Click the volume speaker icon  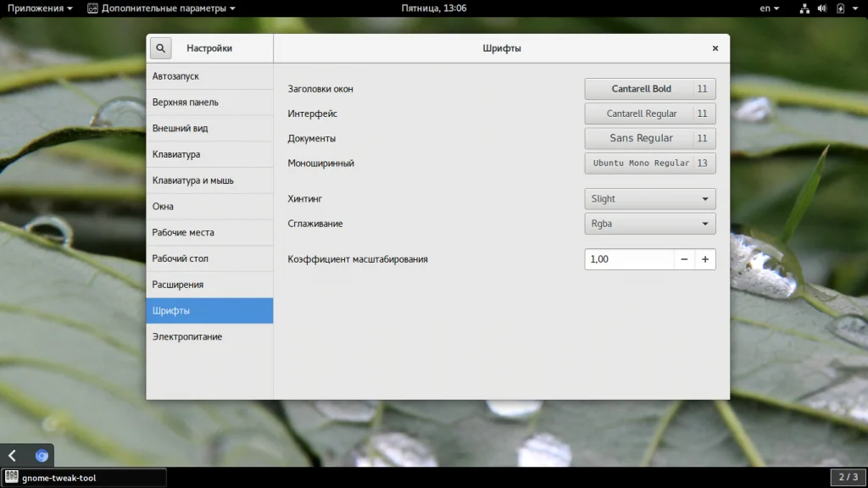pyautogui.click(x=822, y=8)
